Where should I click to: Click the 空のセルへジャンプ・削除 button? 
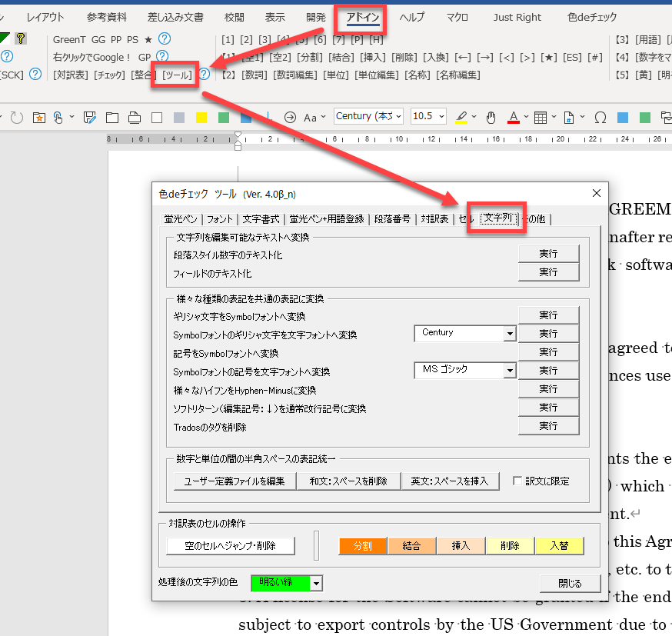230,546
